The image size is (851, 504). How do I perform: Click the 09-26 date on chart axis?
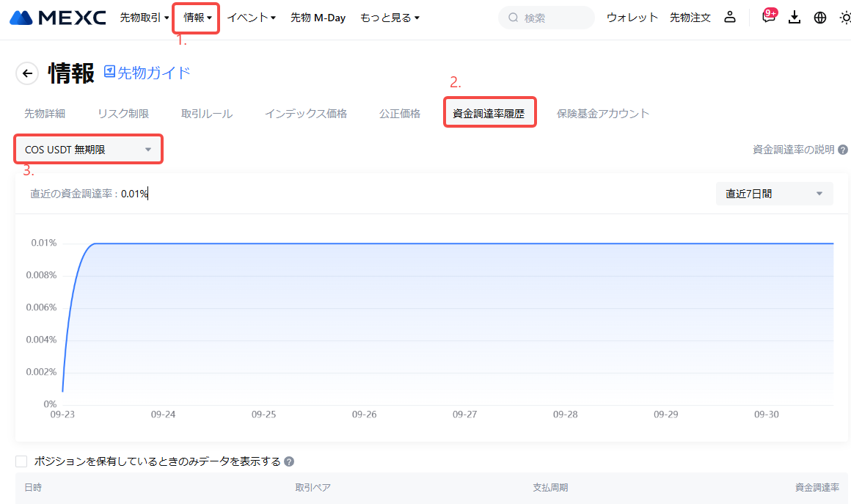coord(364,414)
